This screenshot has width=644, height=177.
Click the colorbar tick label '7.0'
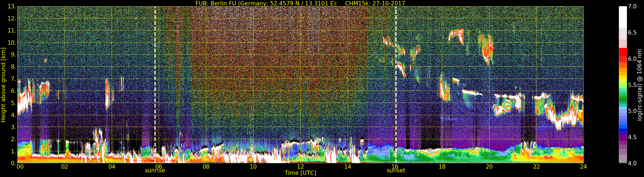[x=632, y=6]
